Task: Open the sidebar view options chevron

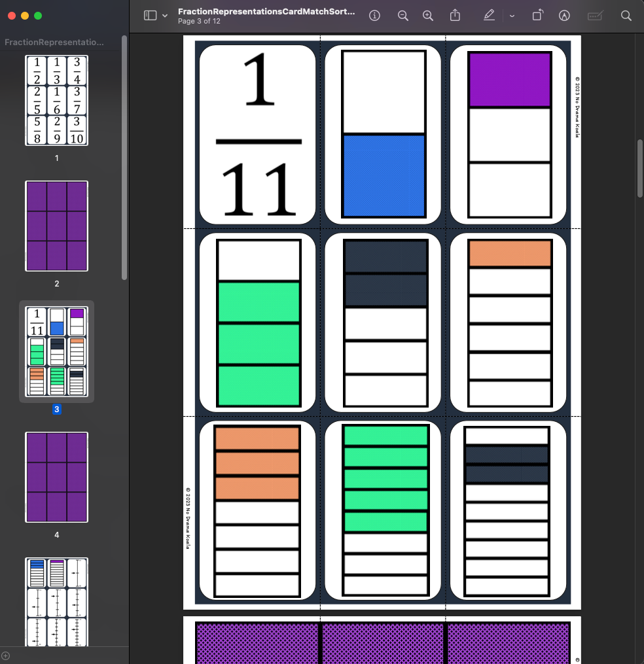Action: 164,15
